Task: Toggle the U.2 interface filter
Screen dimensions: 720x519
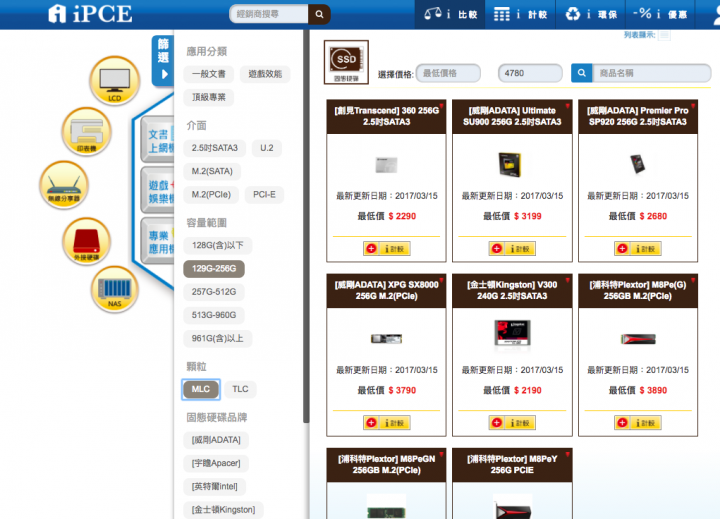Action: click(x=267, y=148)
